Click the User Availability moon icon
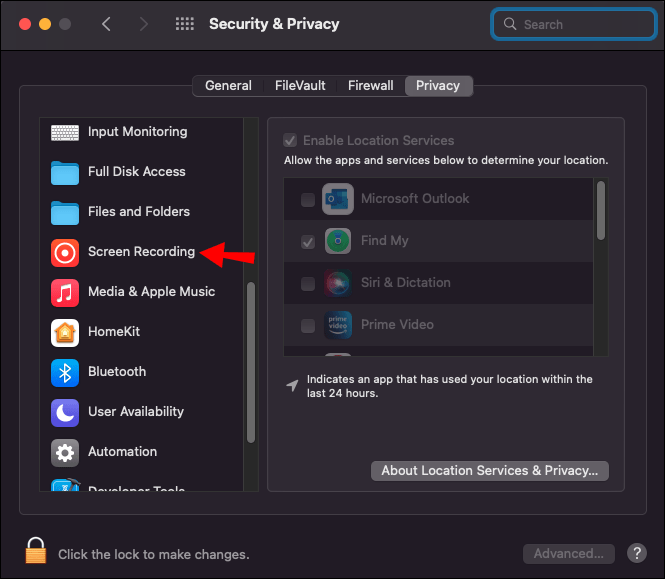 (x=64, y=413)
